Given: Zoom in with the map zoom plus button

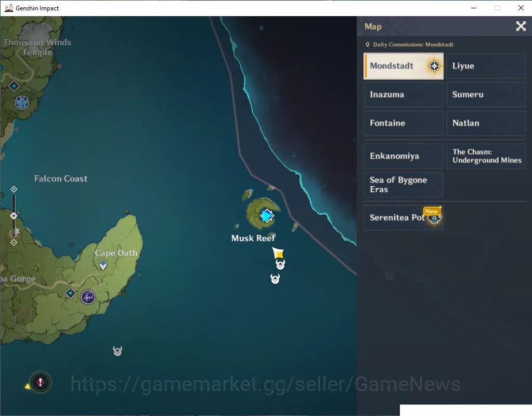Looking at the screenshot, I should pyautogui.click(x=14, y=189).
